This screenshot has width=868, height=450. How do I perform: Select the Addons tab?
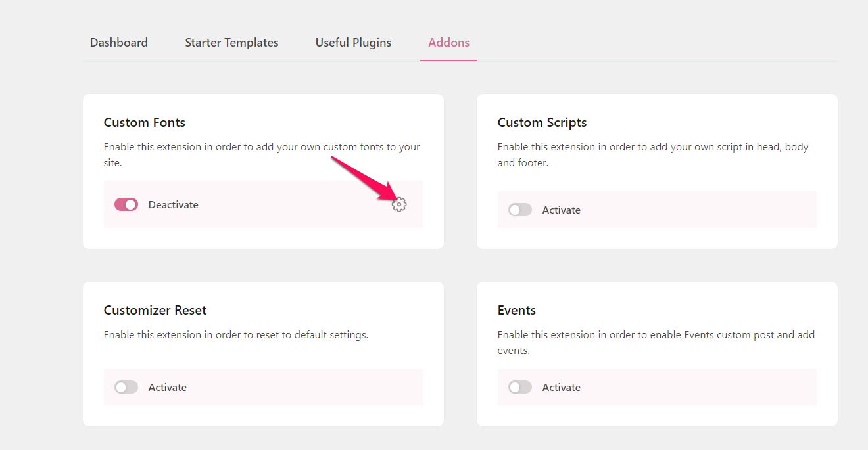coord(448,42)
